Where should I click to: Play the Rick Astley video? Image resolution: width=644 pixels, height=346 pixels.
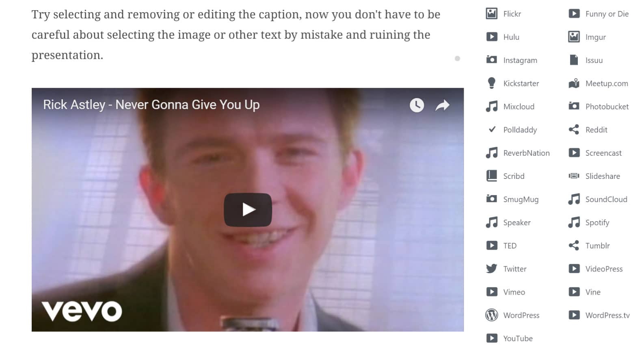point(248,210)
